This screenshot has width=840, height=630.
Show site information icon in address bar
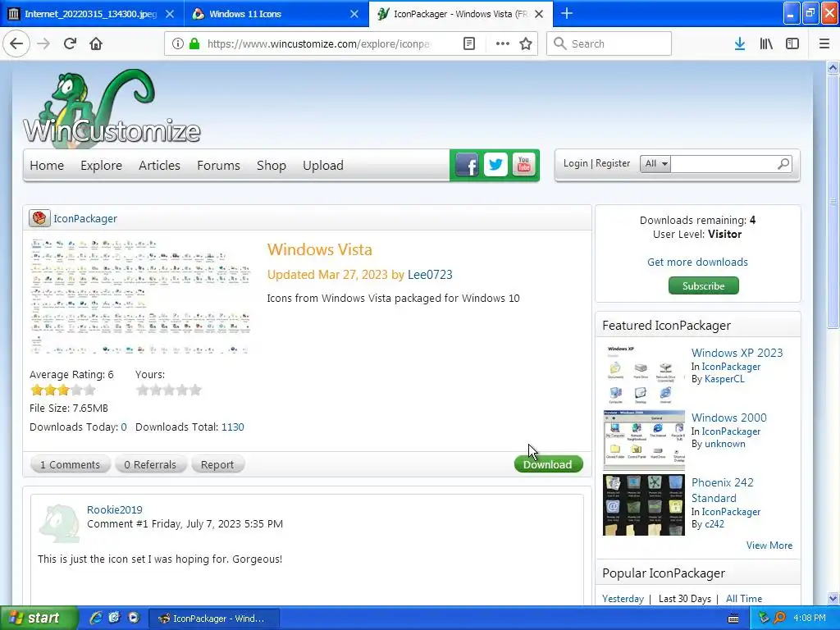point(177,43)
